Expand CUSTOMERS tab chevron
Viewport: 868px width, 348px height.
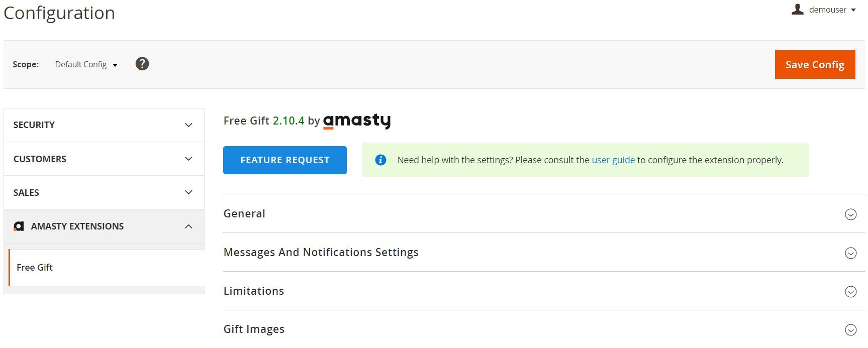click(x=188, y=159)
